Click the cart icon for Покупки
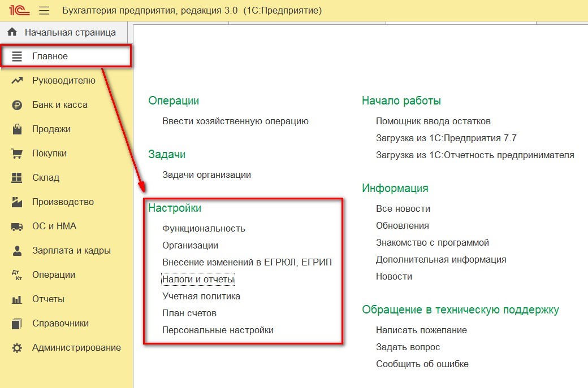Screen dimensions: 588x388 17,154
